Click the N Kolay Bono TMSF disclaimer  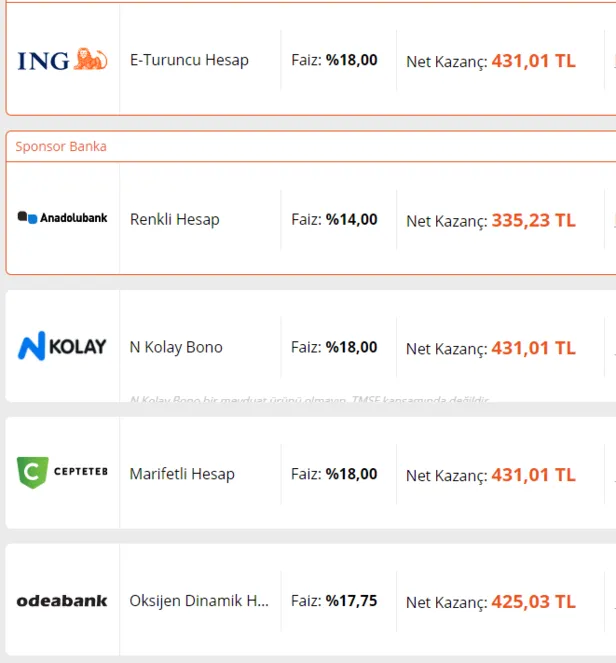pyautogui.click(x=309, y=399)
